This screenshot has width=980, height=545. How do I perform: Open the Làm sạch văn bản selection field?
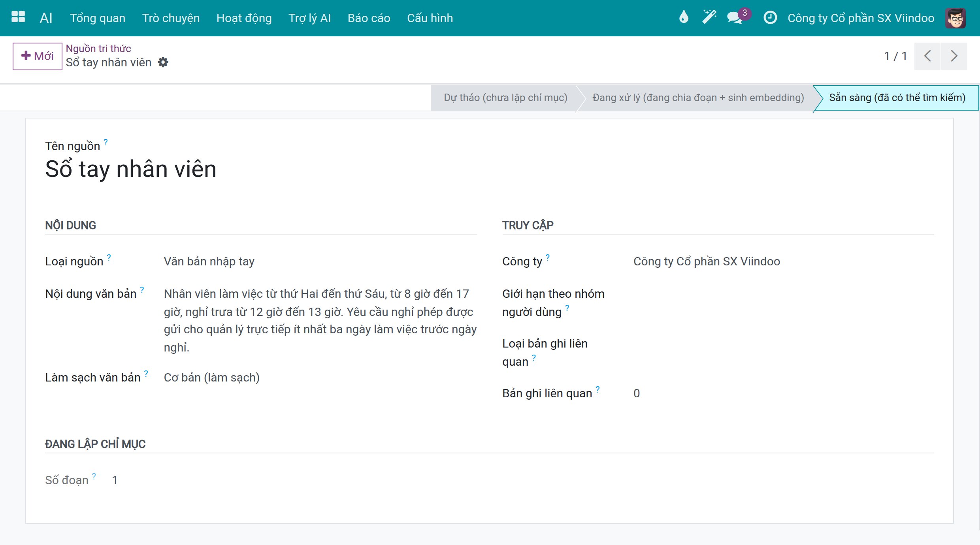pos(320,378)
